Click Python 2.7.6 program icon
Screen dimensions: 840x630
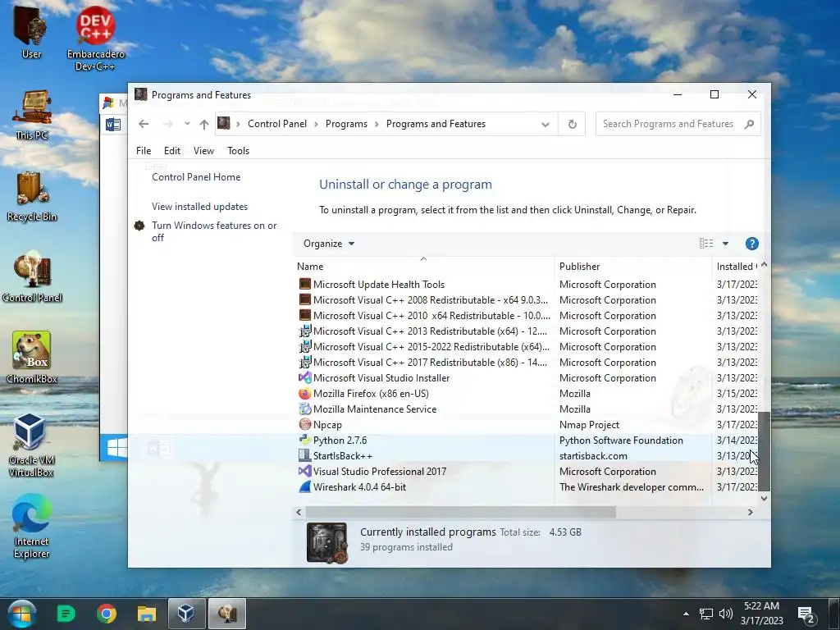[305, 441]
